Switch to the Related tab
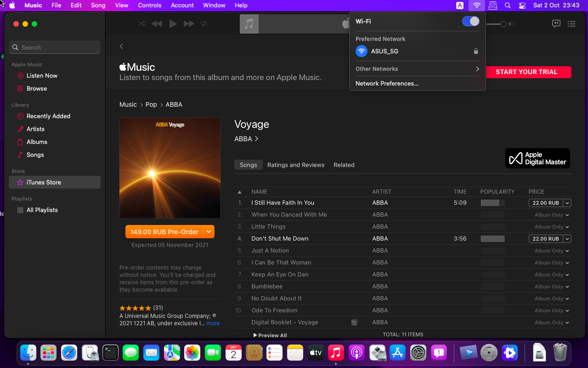The height and width of the screenshot is (368, 588). click(344, 165)
